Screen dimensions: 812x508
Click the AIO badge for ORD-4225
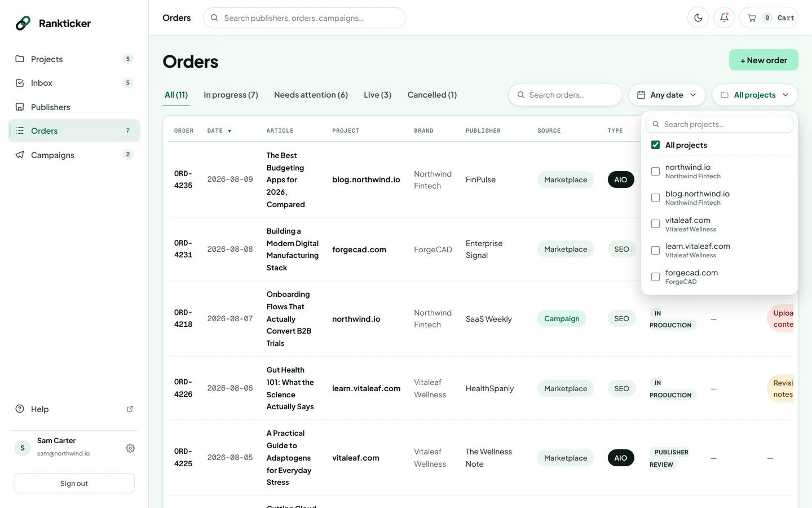pyautogui.click(x=621, y=458)
